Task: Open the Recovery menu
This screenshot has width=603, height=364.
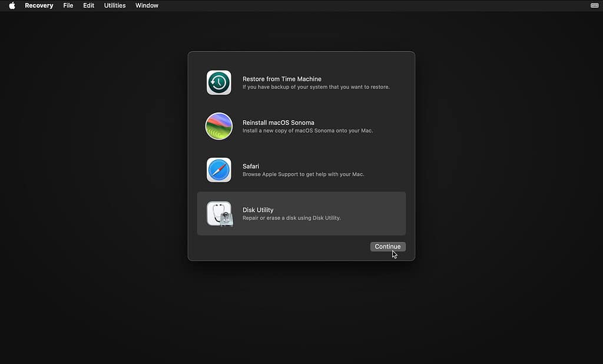Action: click(x=39, y=5)
